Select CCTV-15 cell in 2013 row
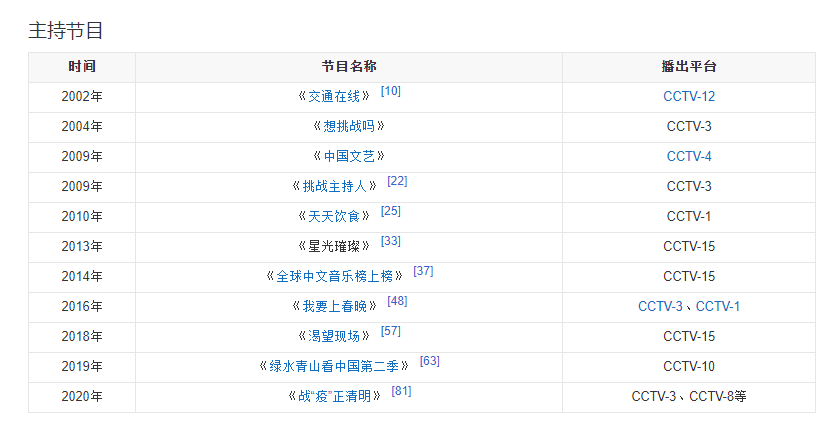This screenshot has height=427, width=829. pyautogui.click(x=689, y=246)
